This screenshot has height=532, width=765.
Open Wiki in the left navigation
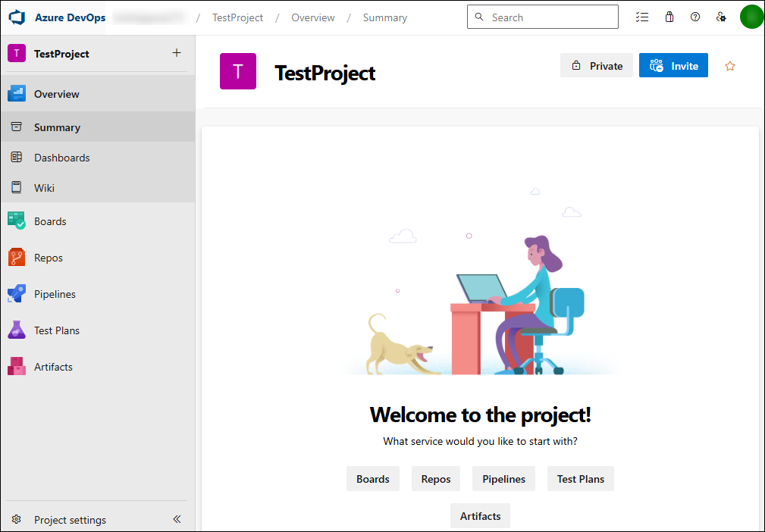click(x=98, y=187)
